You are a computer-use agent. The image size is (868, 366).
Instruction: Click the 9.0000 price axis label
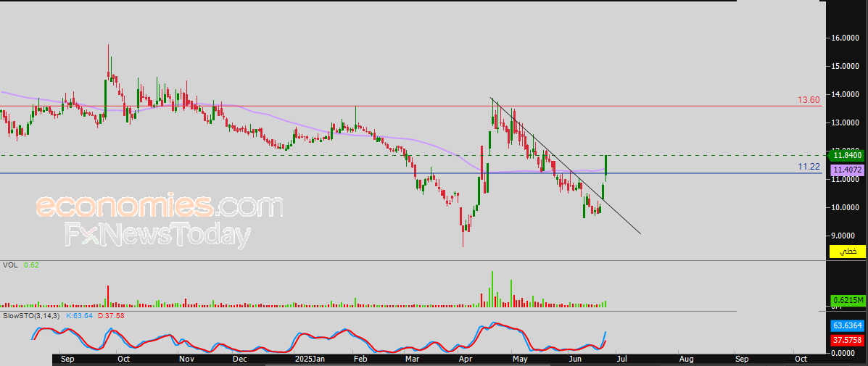[846, 236]
